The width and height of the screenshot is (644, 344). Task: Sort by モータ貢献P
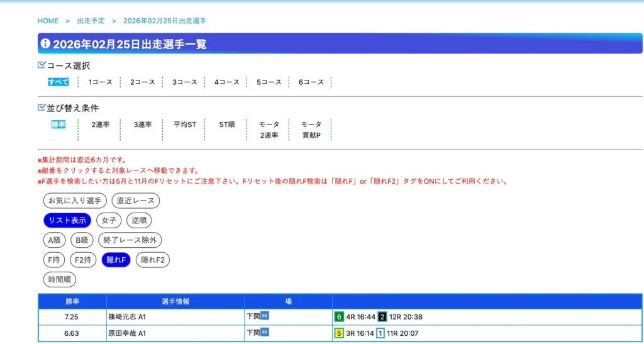pyautogui.click(x=311, y=130)
